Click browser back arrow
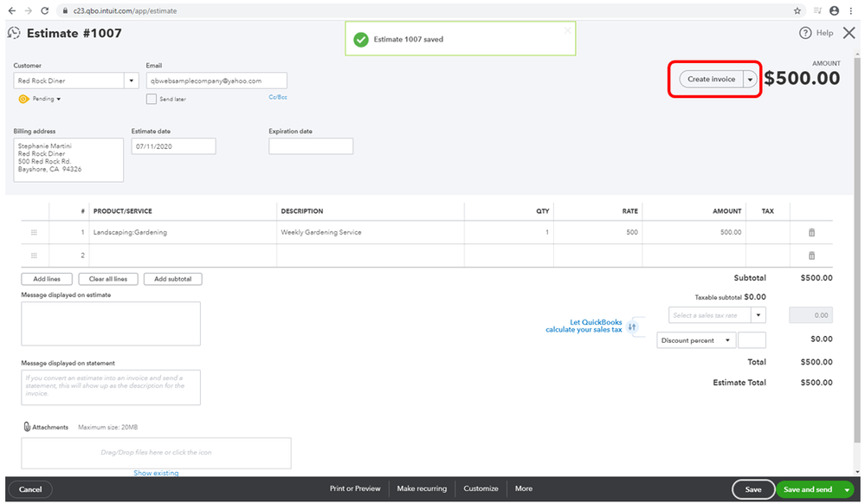This screenshot has width=865, height=504. [11, 10]
